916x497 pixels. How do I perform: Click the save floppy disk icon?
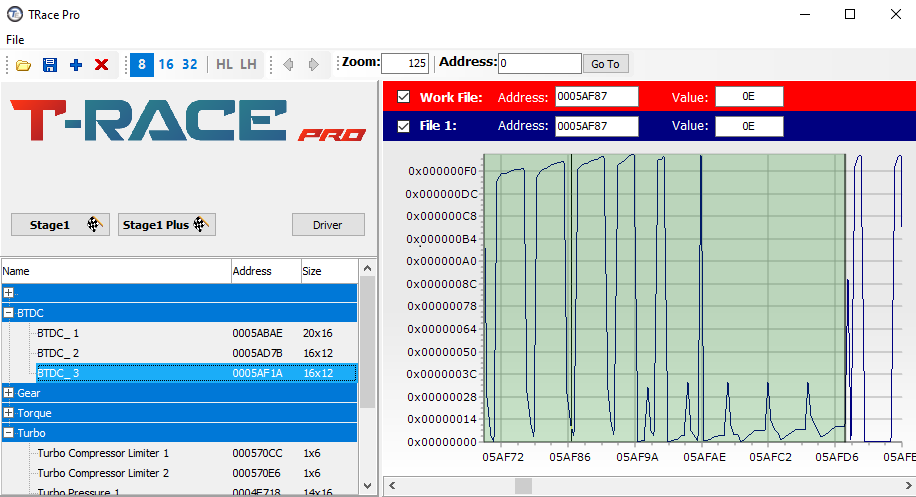pos(50,65)
